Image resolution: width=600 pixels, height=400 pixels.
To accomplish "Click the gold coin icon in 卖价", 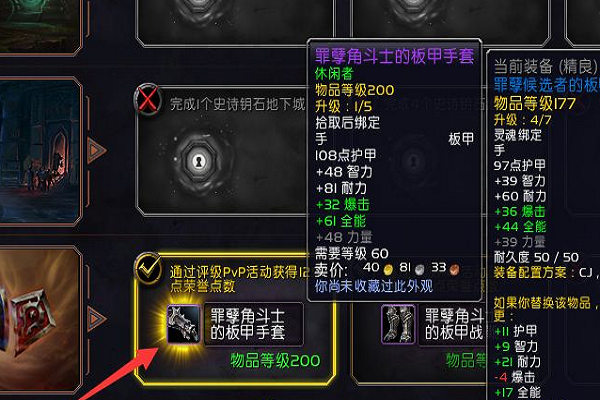I will click(388, 270).
